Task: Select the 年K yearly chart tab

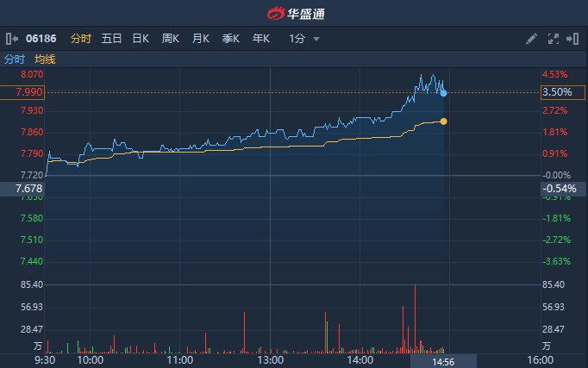Action: (x=261, y=39)
